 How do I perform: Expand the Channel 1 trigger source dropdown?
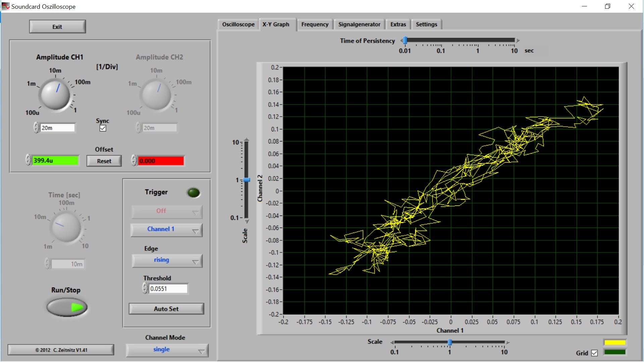[166, 229]
